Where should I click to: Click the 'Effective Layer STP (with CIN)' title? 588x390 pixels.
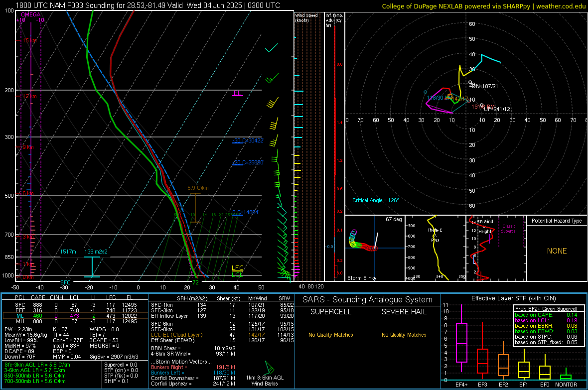[513, 298]
